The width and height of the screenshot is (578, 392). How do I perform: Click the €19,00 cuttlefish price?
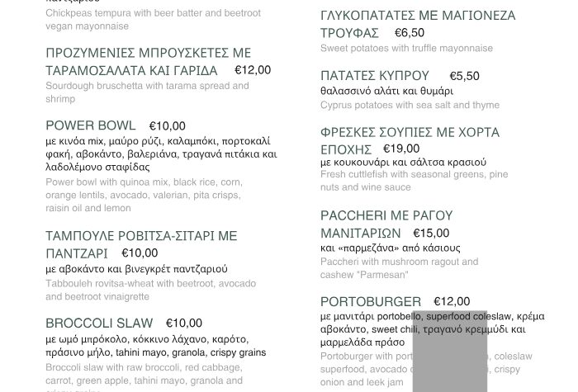point(401,149)
